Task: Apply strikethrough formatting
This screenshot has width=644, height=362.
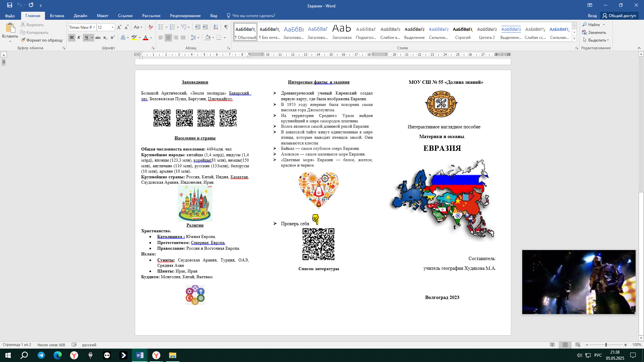Action: pos(98,38)
